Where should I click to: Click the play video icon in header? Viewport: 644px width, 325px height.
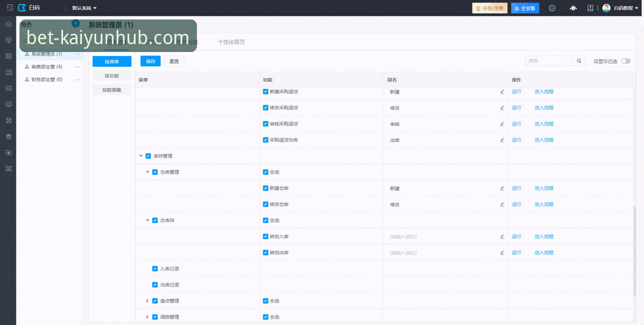click(552, 8)
